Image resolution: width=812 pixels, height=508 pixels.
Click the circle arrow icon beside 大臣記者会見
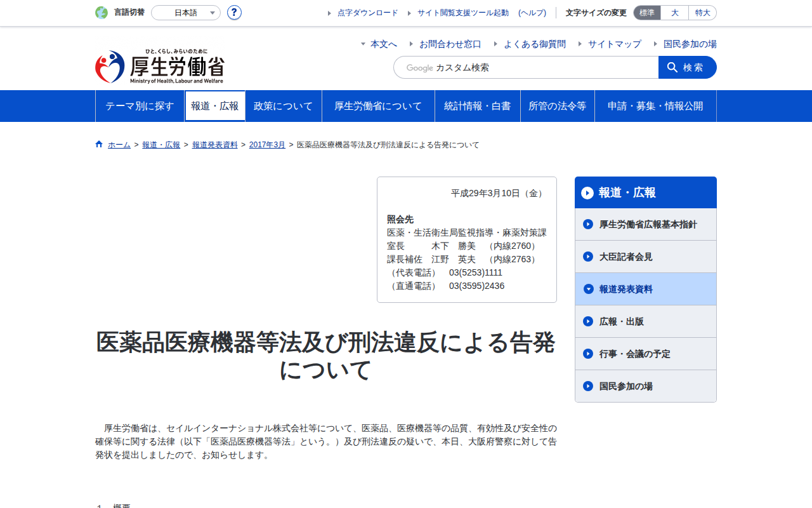pos(588,257)
